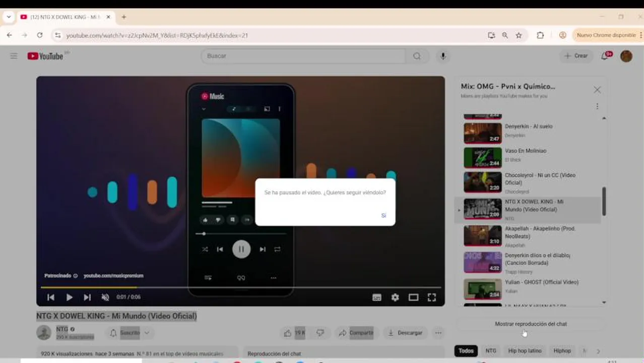644x363 pixels.
Task: Skip to next video in player
Action: [87, 297]
